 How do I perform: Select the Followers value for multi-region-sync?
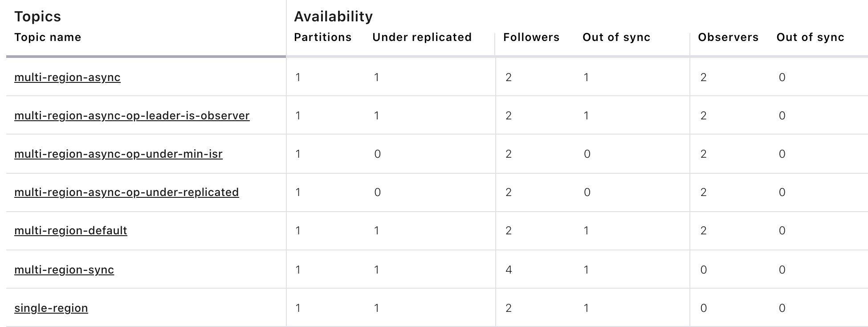pos(509,270)
